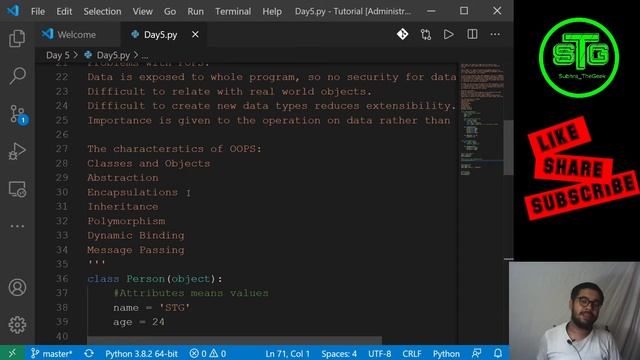
Task: Open the Run menu
Action: (196, 11)
